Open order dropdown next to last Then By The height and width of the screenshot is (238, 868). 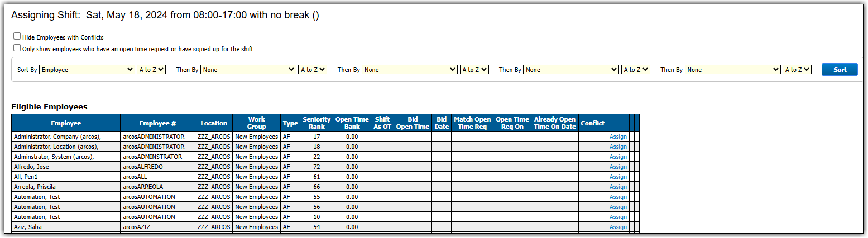pyautogui.click(x=797, y=70)
